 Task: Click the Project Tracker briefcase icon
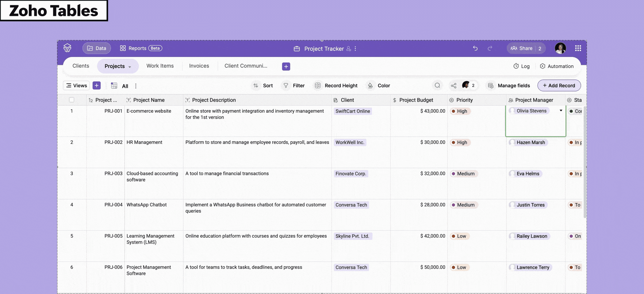(297, 49)
